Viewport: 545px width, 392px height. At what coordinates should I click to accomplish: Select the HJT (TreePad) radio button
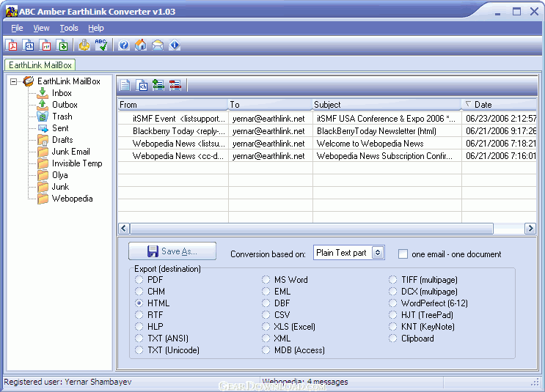tap(392, 315)
